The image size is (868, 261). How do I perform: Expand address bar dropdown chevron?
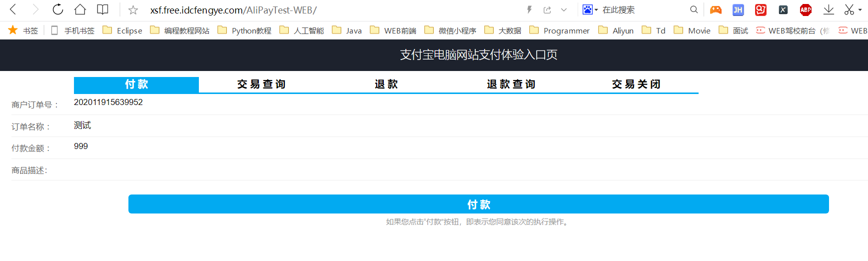[x=564, y=9]
